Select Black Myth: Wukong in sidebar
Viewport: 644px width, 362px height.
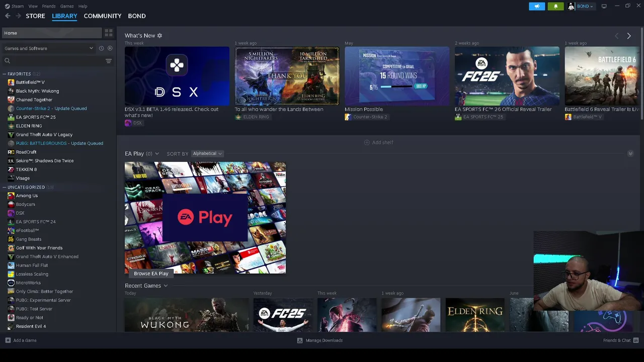point(37,91)
